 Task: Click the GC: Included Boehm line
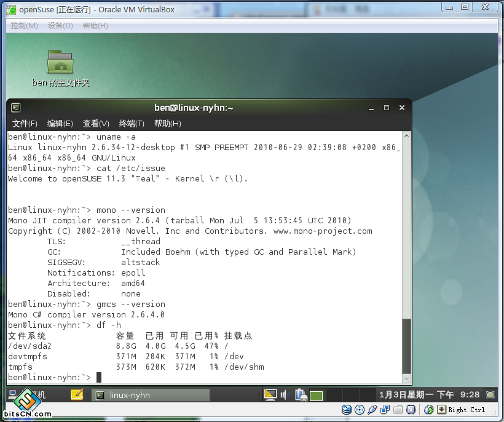coord(202,252)
